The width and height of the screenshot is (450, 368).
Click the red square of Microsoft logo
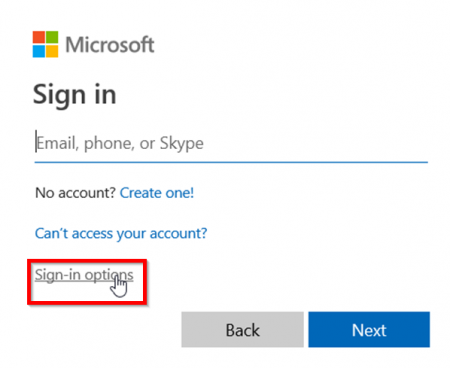(39, 37)
